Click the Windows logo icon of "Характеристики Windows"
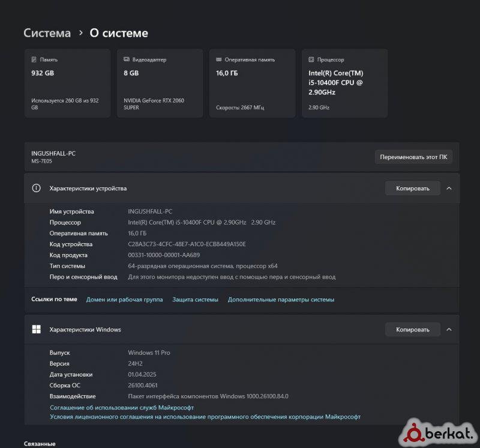The image size is (480, 448). (x=37, y=330)
